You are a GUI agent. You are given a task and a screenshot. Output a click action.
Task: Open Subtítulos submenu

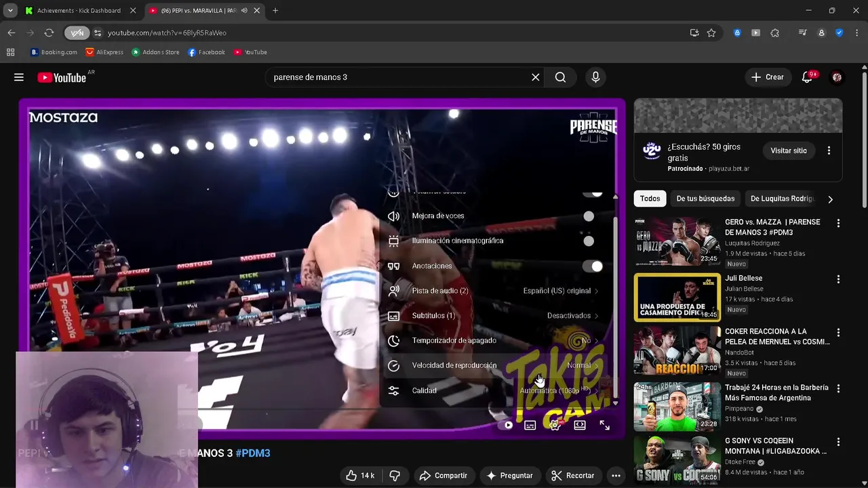494,316
